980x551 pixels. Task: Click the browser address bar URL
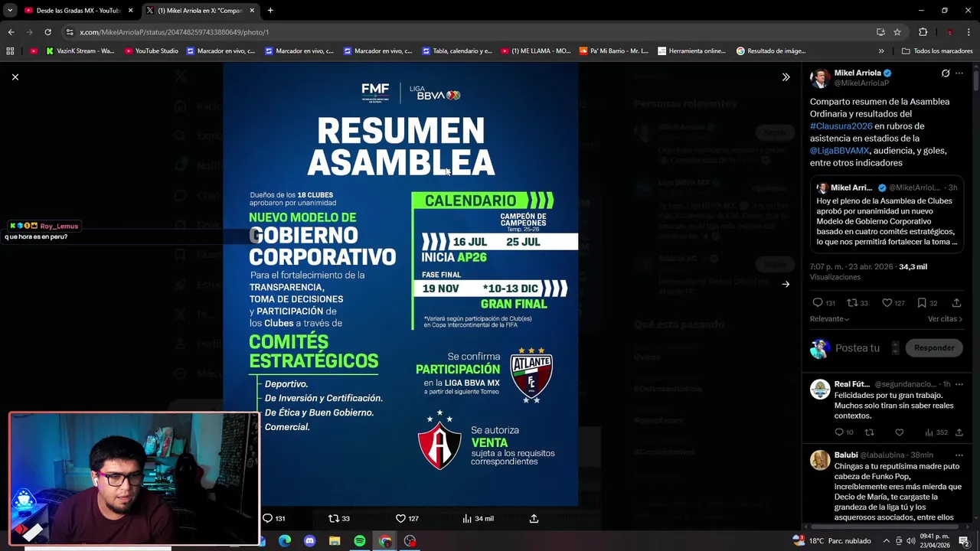(x=174, y=32)
